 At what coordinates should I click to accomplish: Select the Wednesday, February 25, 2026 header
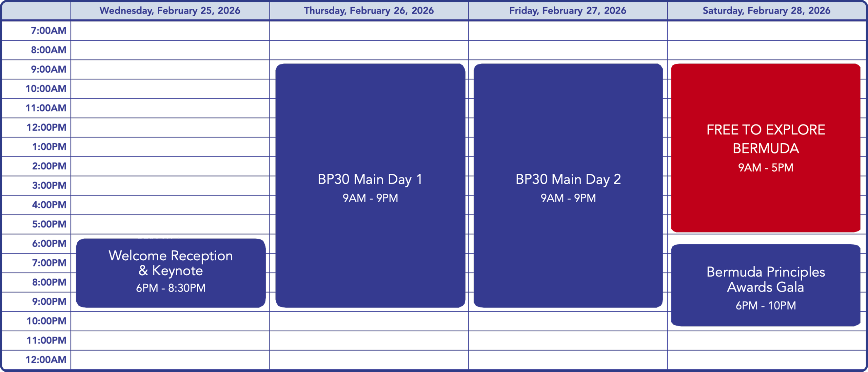tap(170, 11)
